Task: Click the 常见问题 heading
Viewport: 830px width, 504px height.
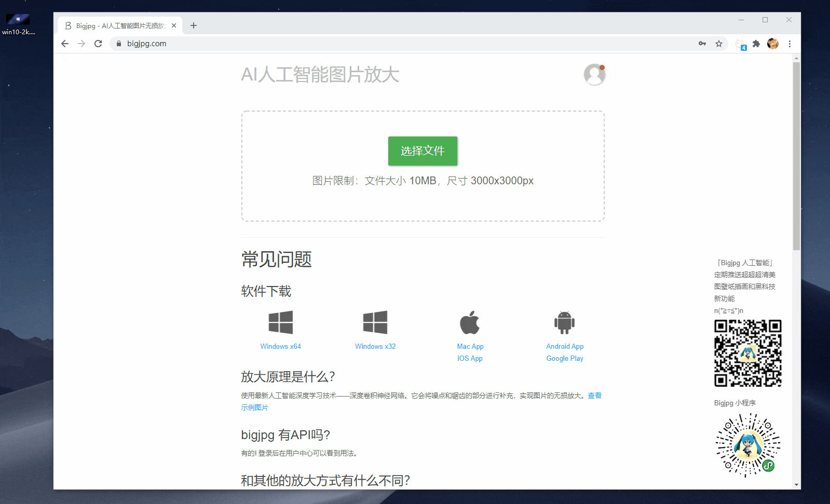Action: click(277, 259)
